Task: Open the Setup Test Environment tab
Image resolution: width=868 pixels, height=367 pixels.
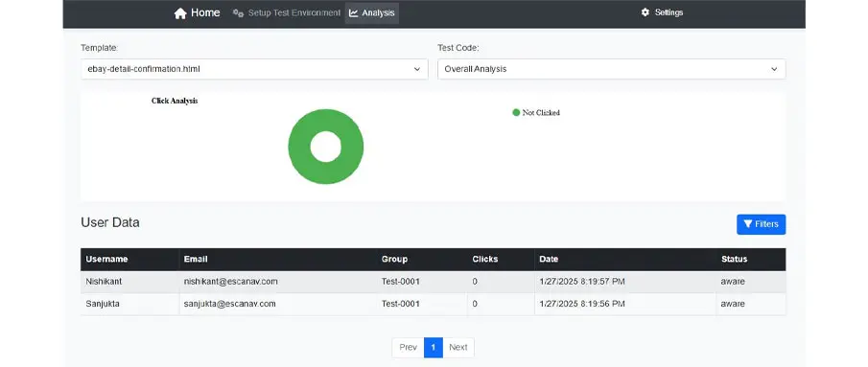Action: coord(286,12)
